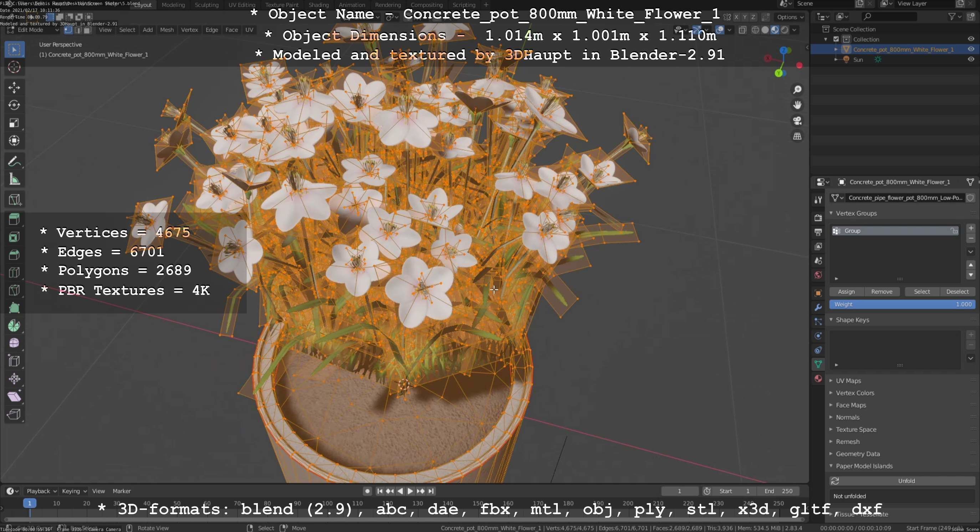Enable edge select mode
Viewport: 980px width, 532px height.
click(78, 30)
